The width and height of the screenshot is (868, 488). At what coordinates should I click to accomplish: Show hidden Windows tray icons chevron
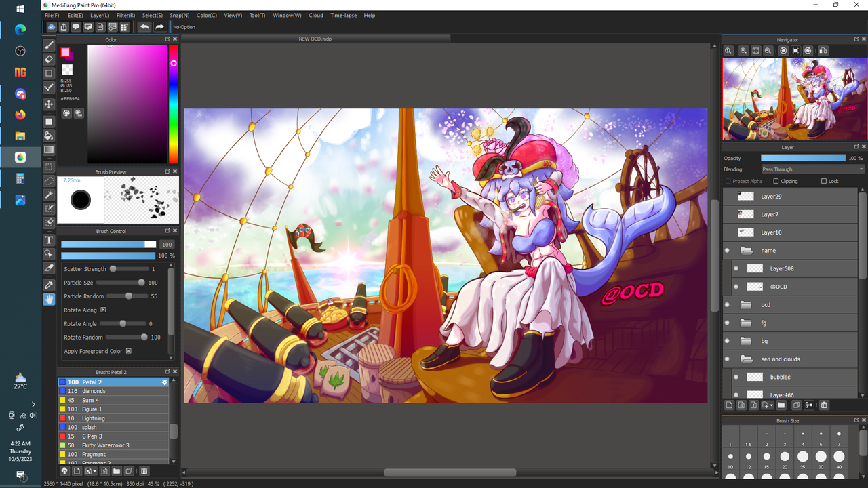[33, 404]
